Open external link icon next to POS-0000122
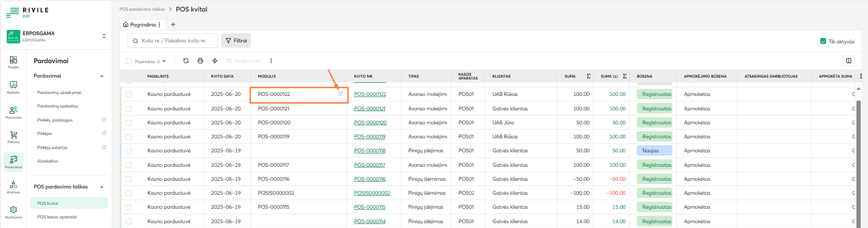 (x=341, y=94)
